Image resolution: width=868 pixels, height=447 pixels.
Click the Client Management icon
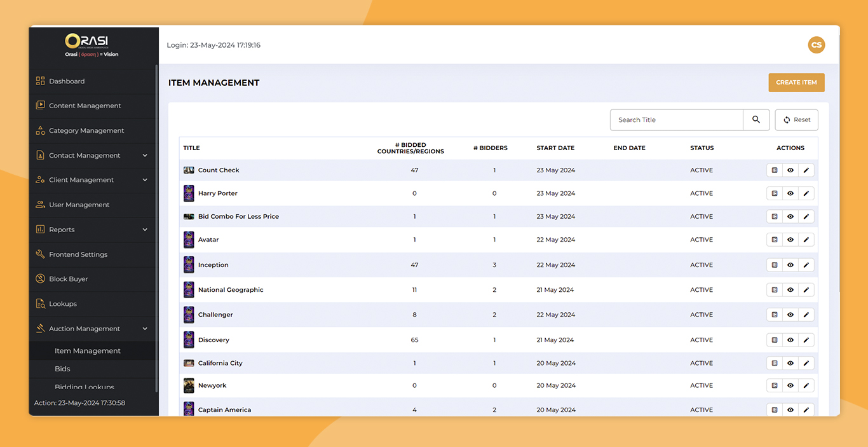[x=40, y=180]
